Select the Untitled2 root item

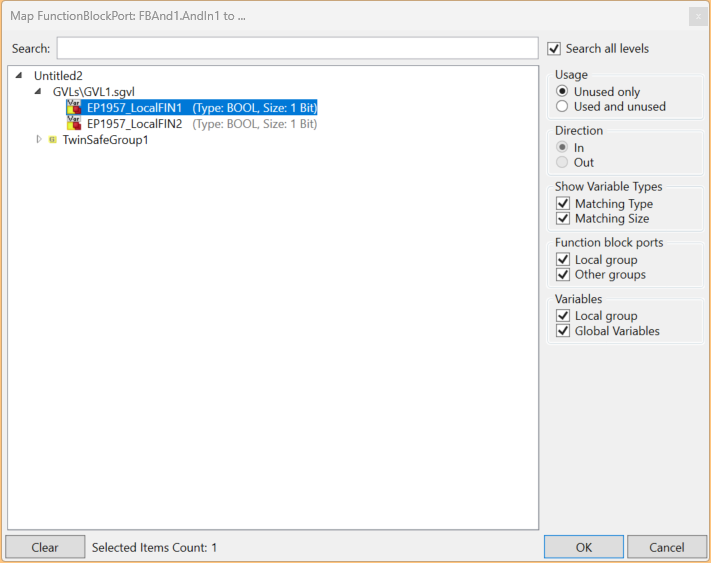(x=58, y=76)
